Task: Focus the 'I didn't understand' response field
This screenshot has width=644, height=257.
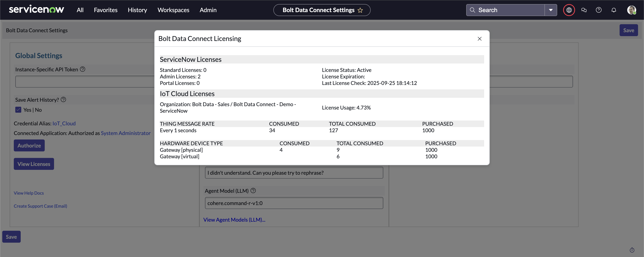Action: click(x=294, y=173)
